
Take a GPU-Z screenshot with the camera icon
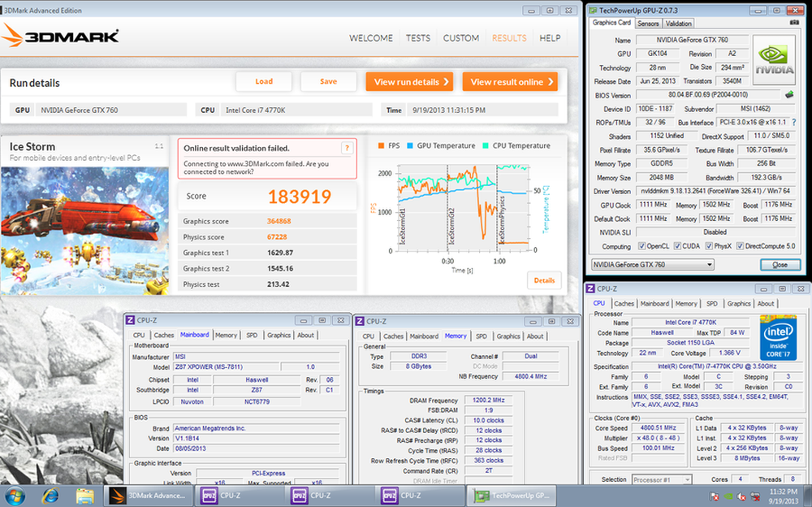point(794,23)
